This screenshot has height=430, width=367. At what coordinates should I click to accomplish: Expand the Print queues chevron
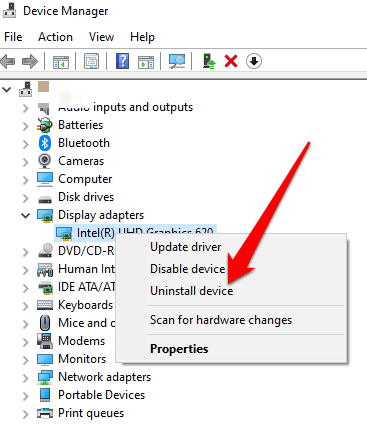tap(26, 414)
